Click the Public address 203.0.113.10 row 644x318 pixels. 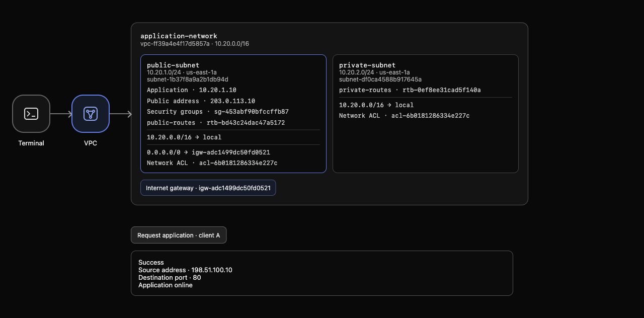pos(201,101)
